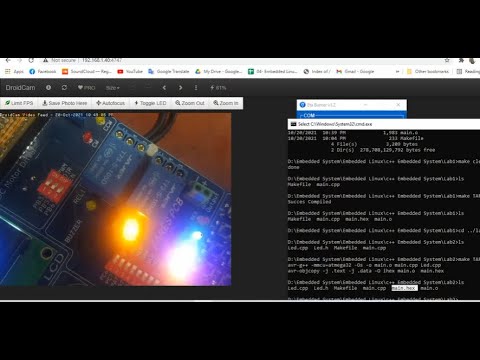
Task: Click the DroidCam video feed image
Action: pos(115,199)
